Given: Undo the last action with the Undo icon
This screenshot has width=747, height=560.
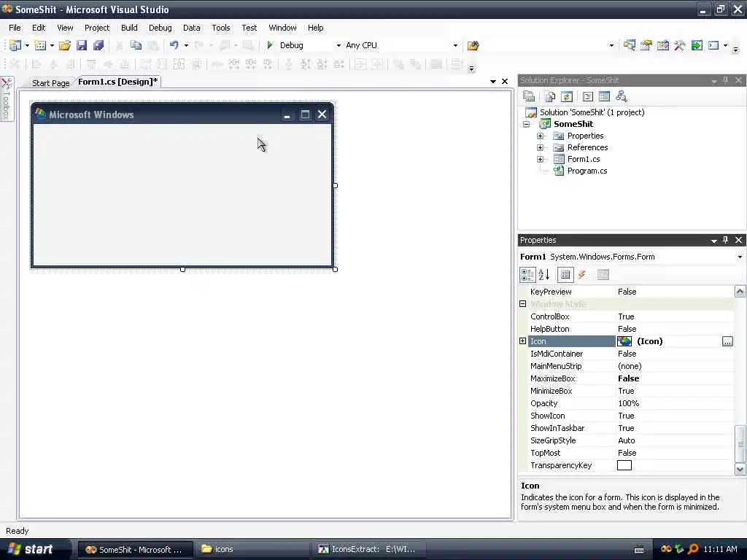Looking at the screenshot, I should [x=174, y=45].
